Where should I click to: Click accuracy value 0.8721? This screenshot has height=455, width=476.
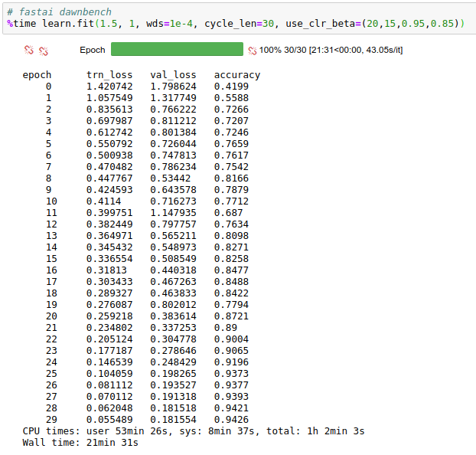pyautogui.click(x=231, y=316)
